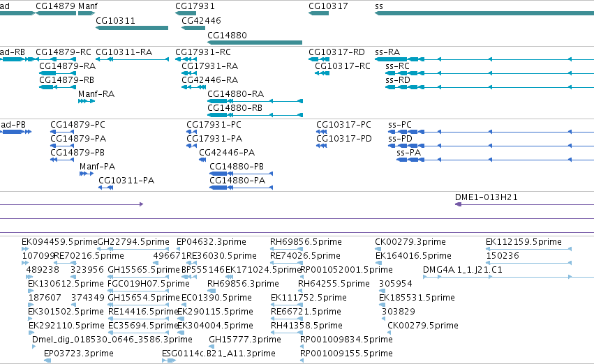Click the 150236 EST label
594x364 pixels.
503,256
